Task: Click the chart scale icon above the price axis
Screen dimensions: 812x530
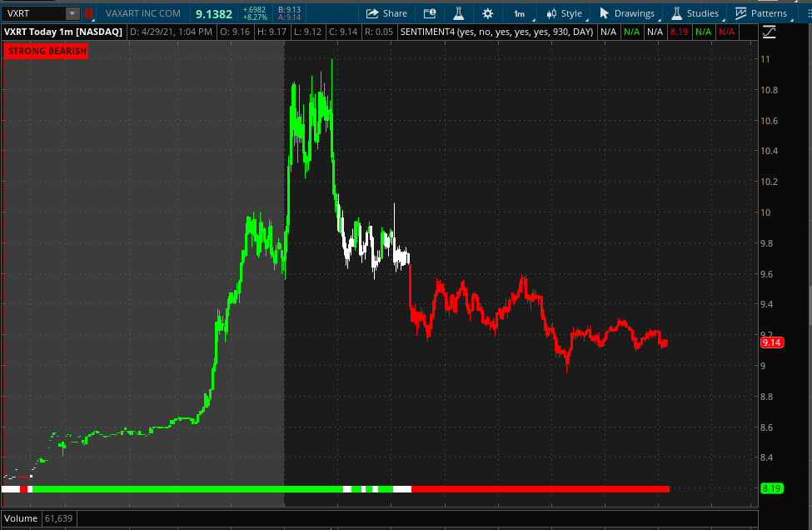Action: pos(769,32)
